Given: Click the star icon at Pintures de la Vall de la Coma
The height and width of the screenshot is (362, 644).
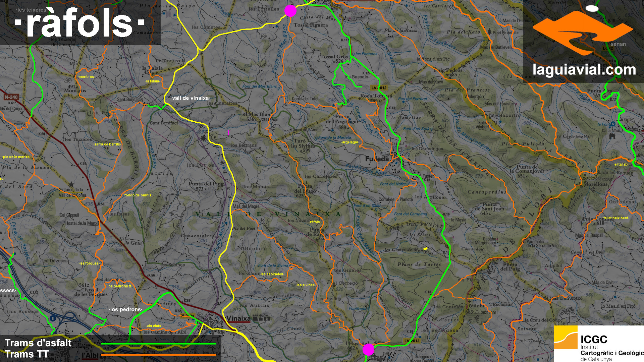Looking at the screenshot, I should 71,184.
